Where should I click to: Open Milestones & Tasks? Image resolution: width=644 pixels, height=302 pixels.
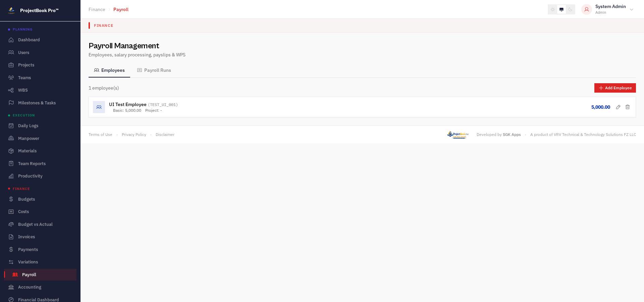(x=40, y=103)
